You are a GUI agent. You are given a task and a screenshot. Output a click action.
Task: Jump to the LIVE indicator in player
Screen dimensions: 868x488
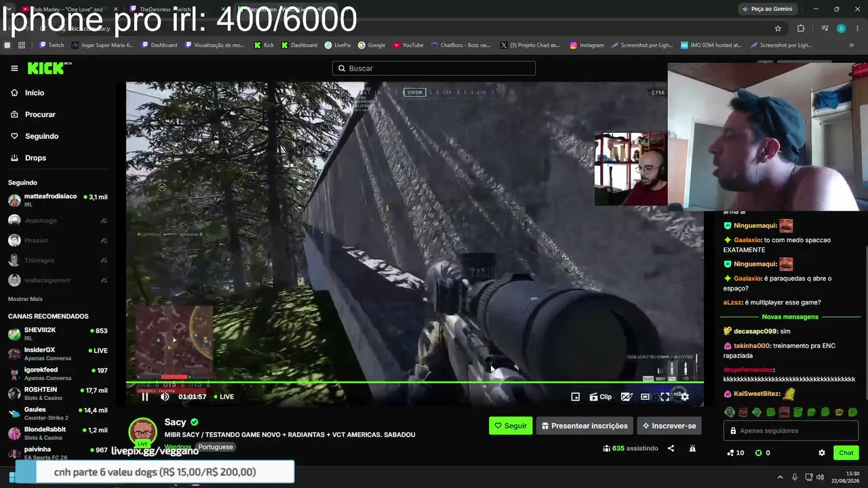[x=224, y=397]
